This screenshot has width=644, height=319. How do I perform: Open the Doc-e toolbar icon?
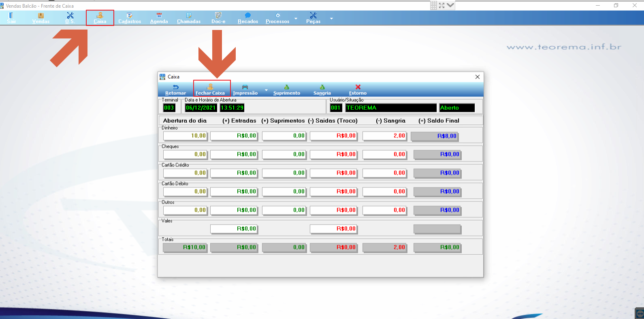pos(218,18)
